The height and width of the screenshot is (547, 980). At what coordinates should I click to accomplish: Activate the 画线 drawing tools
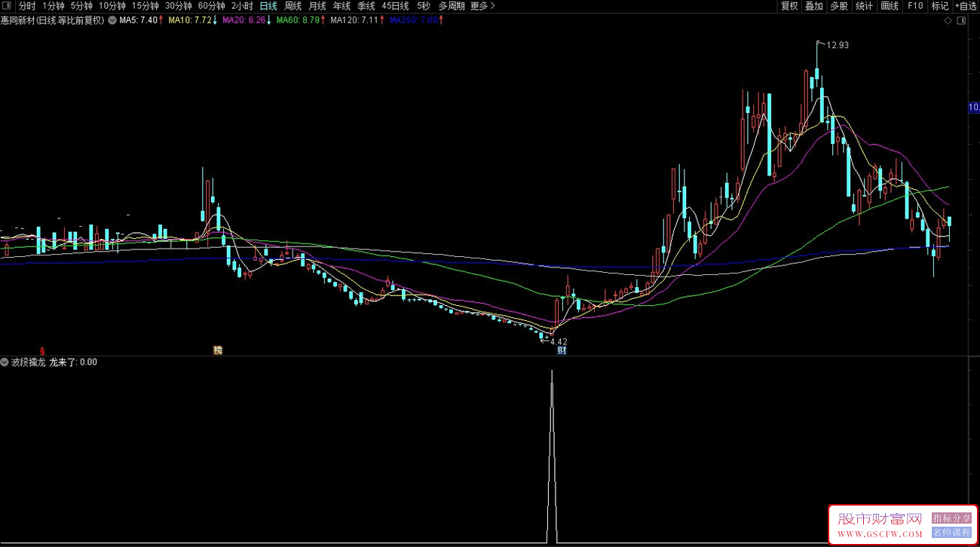point(890,6)
